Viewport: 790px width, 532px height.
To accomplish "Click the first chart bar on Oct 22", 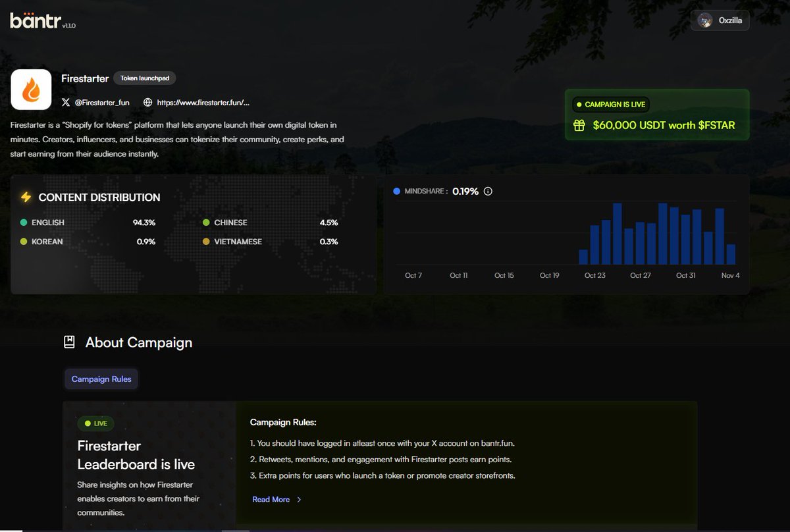I will pos(583,257).
